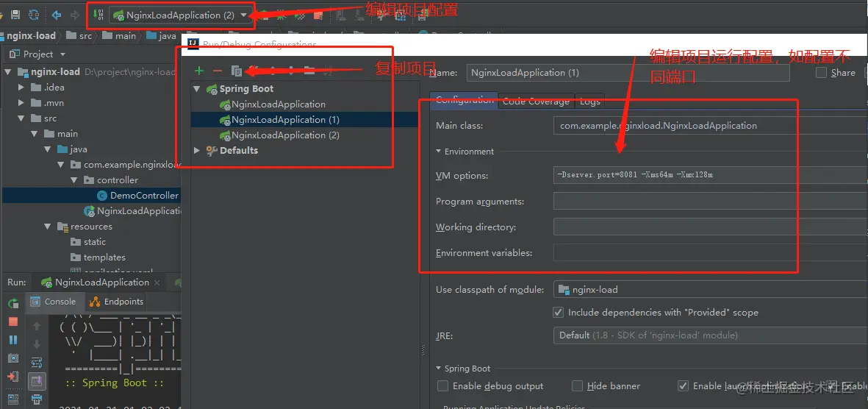Click the Exit icon in Run panel
The height and width of the screenshot is (409, 868).
(x=13, y=377)
